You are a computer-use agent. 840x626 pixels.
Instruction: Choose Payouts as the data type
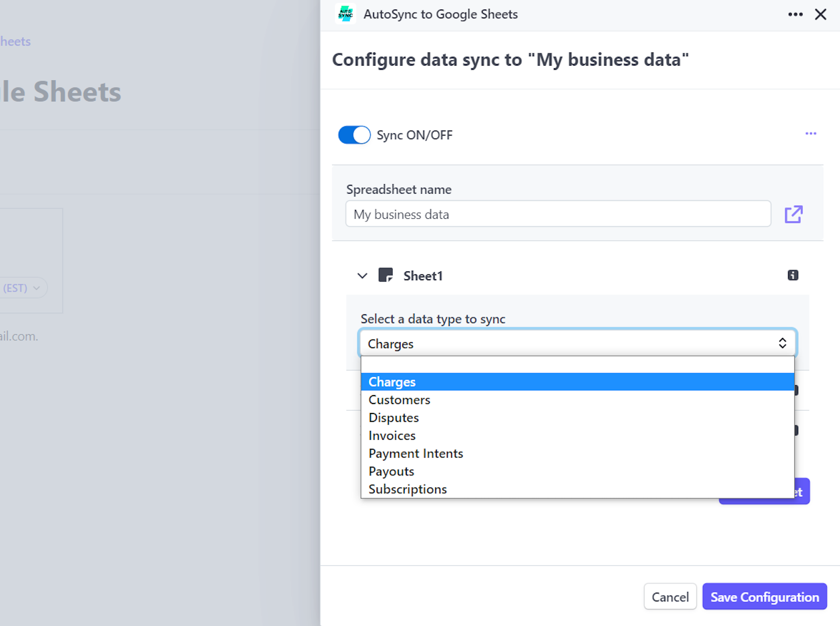point(391,471)
